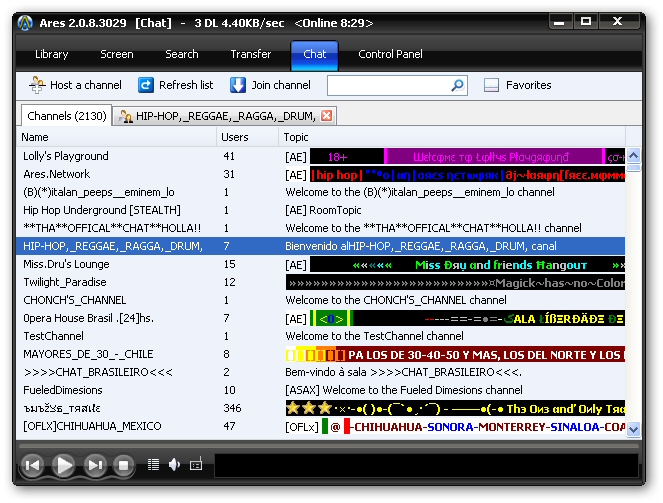Skip to the next track

pyautogui.click(x=95, y=465)
